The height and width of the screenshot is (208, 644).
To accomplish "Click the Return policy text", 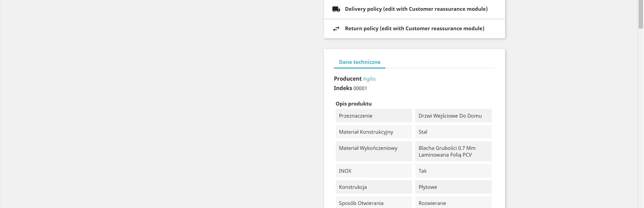I will [414, 29].
